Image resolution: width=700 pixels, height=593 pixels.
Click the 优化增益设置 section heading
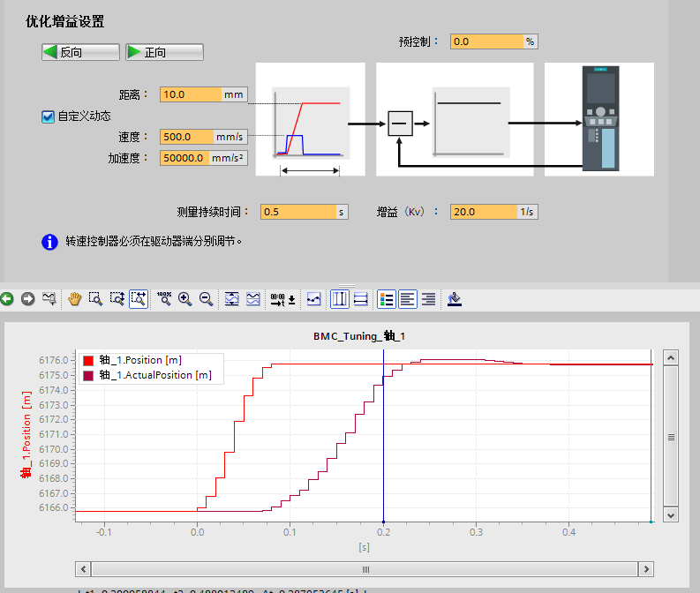pyautogui.click(x=64, y=21)
